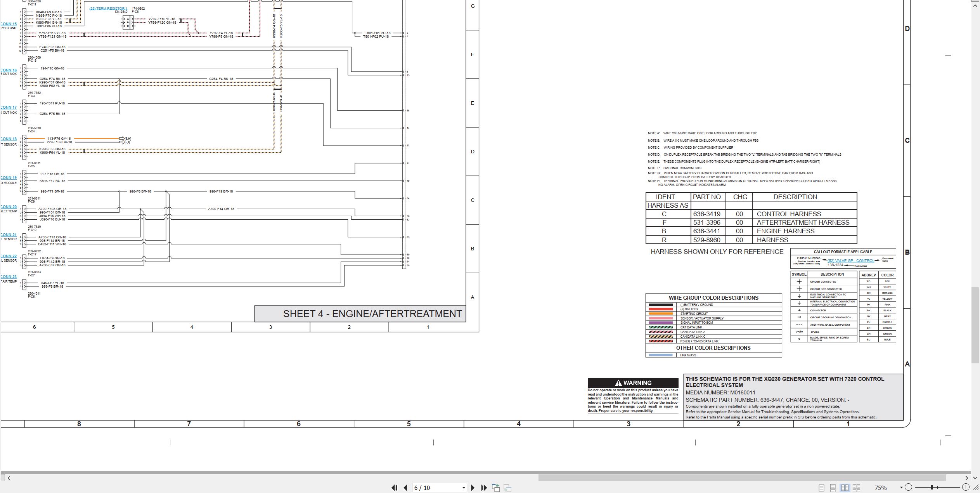Viewport: 980px width, 493px height.
Task: Click part number 636-3419 in harness table
Action: [x=707, y=214]
